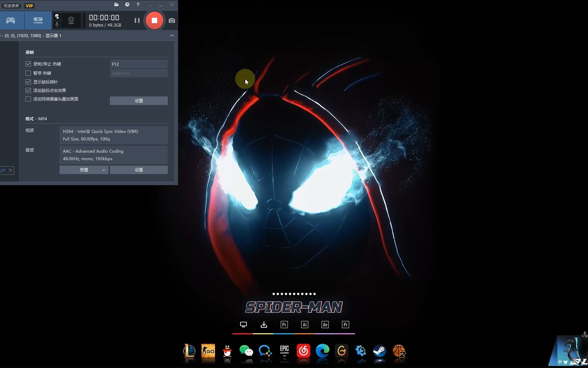Open scheduled recording clock icon
Viewport: 588px width, 368px height.
(127, 4)
